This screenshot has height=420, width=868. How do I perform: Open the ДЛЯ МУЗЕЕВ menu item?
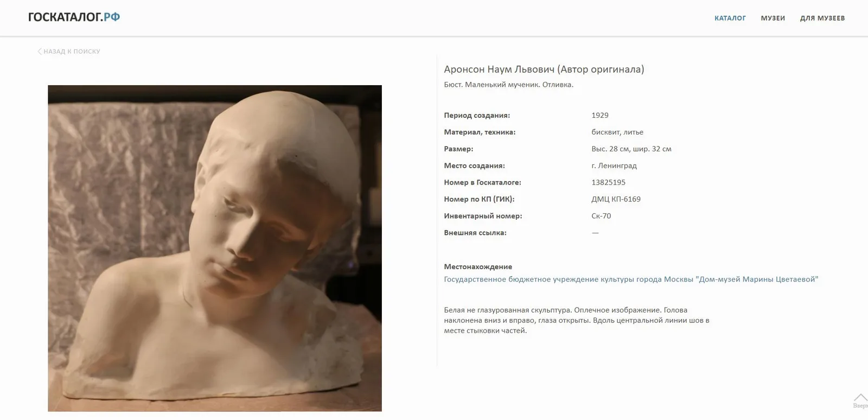point(822,18)
